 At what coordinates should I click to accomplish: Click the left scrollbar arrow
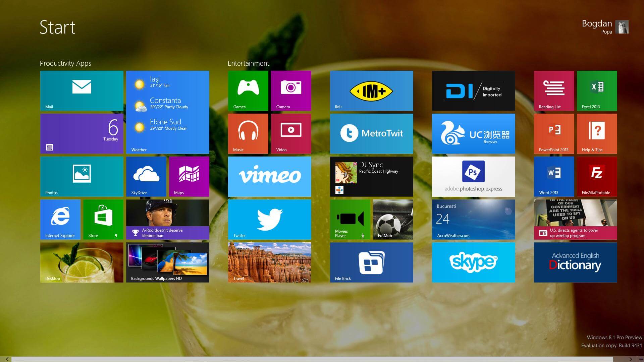[x=7, y=359]
